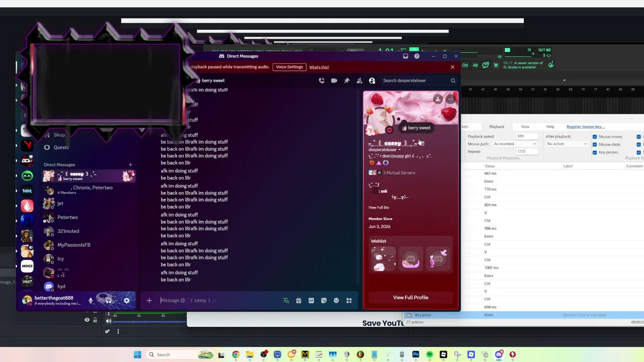
Task: Open the three-dot menu on profile banner
Action: click(450, 99)
